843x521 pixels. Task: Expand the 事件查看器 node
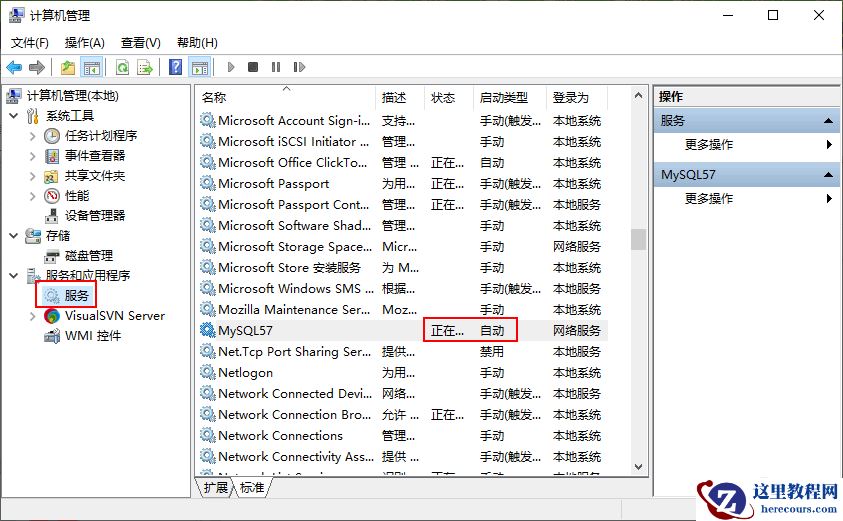click(x=33, y=156)
